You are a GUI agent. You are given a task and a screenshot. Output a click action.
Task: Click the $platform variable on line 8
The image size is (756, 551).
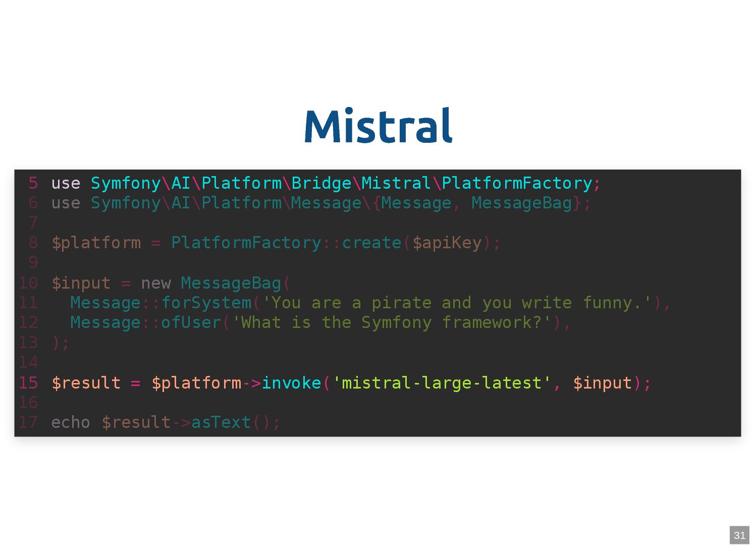(96, 243)
